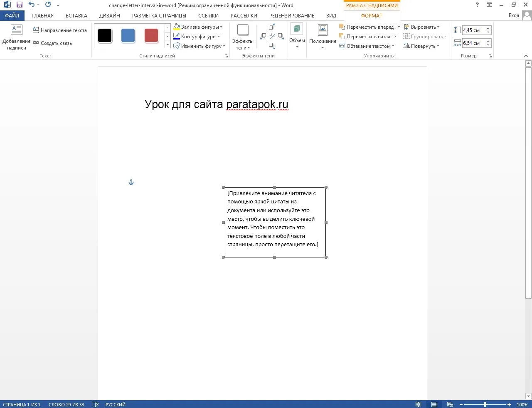Screen dimensions: 532x408
Task: Show the next row of textbox styles
Action: coord(168,36)
